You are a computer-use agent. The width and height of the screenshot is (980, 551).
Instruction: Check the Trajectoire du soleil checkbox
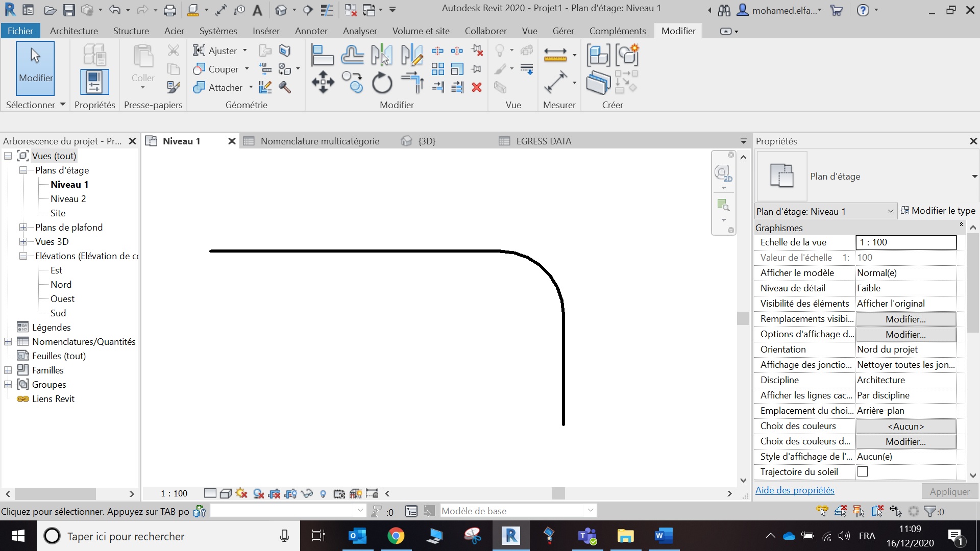[x=863, y=472]
